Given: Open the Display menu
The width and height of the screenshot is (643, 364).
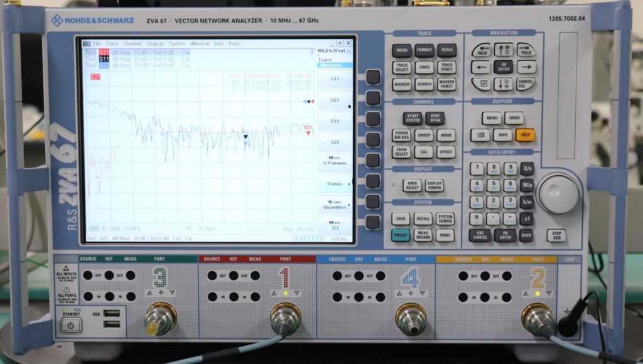Looking at the screenshot, I should pyautogui.click(x=156, y=43).
